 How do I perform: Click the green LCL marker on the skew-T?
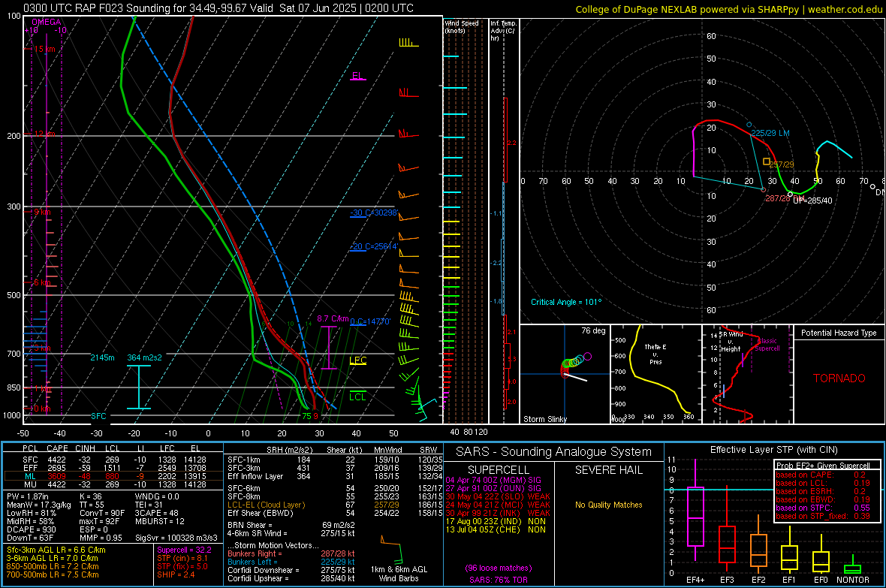tap(357, 397)
